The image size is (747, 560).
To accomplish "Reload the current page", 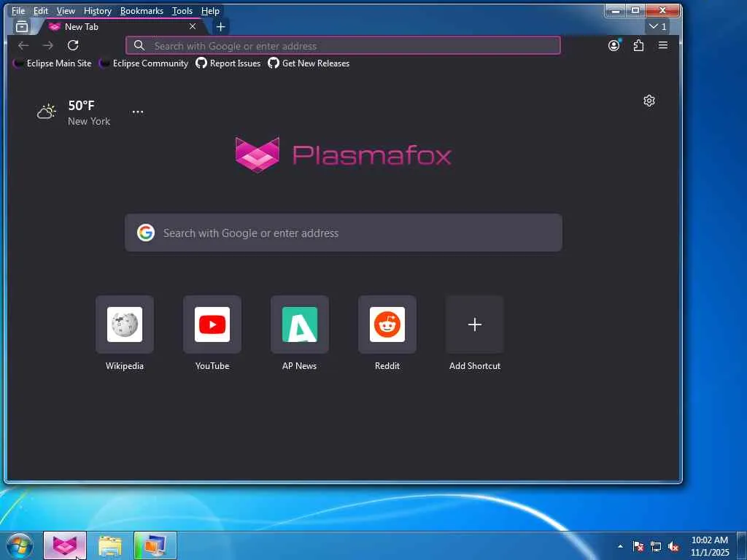I will click(73, 45).
